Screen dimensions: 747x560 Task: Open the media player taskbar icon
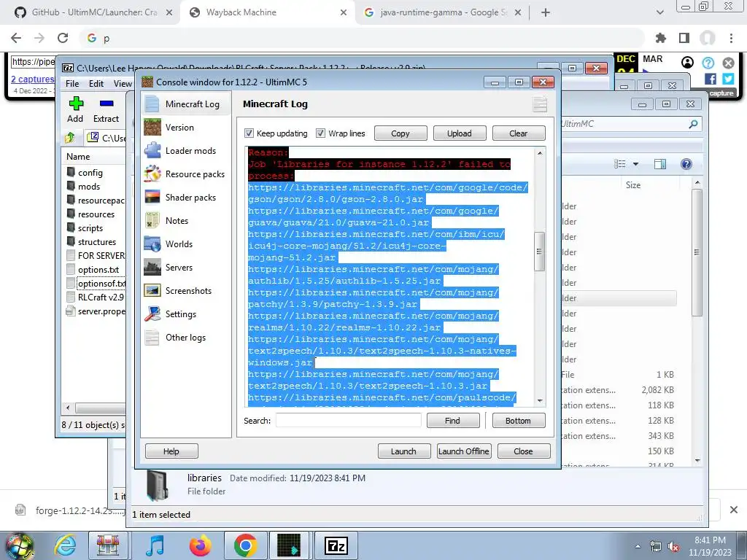click(x=155, y=545)
